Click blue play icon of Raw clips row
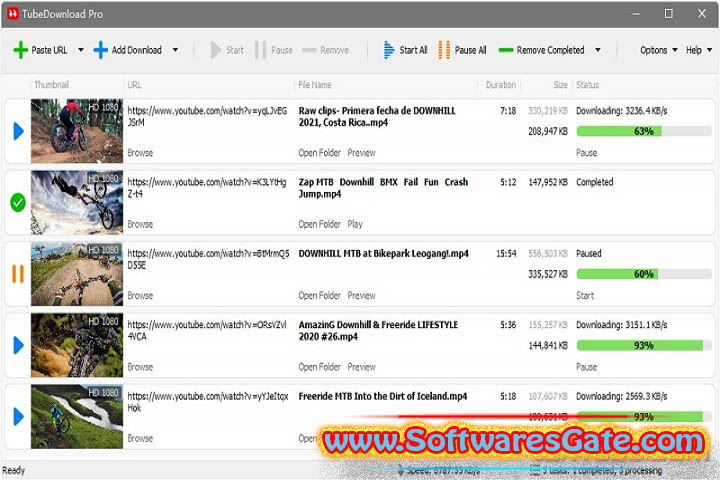Screen dimensions: 720x480 tap(18, 131)
